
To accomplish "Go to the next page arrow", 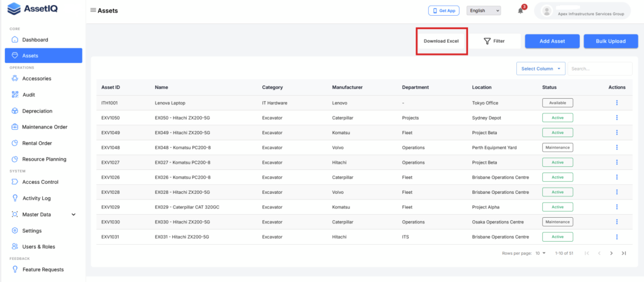I will [x=611, y=253].
